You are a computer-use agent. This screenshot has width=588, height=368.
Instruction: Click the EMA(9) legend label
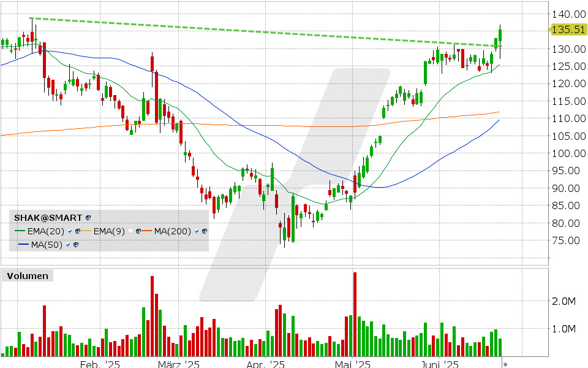[109, 231]
